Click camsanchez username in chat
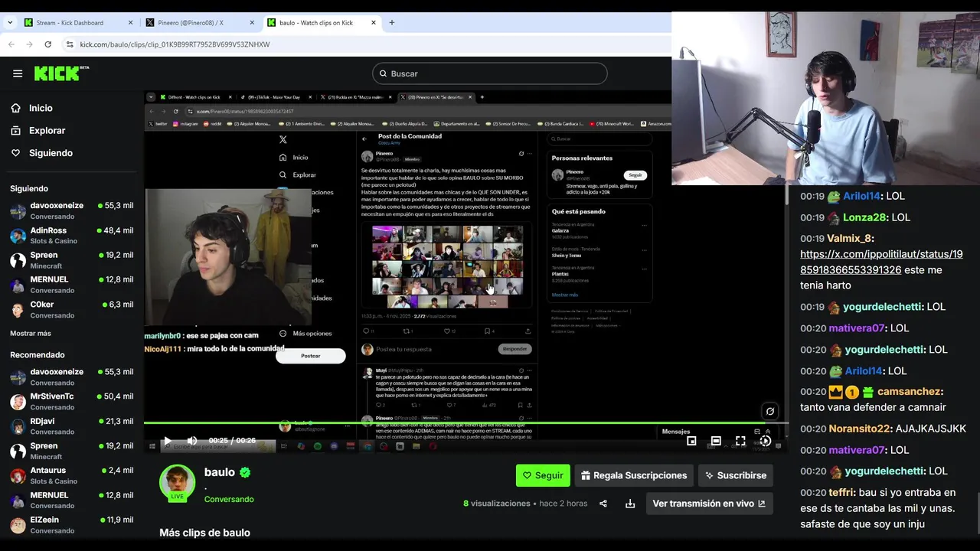Image resolution: width=980 pixels, height=551 pixels. point(910,392)
